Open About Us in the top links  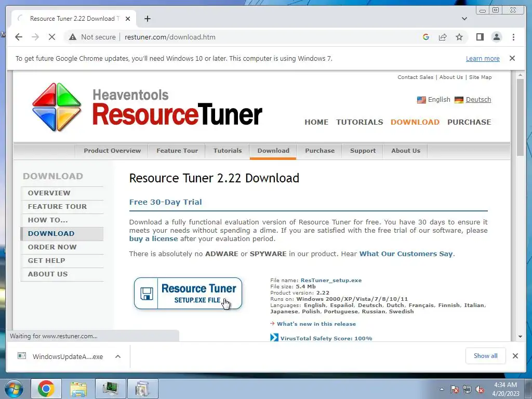(x=451, y=77)
